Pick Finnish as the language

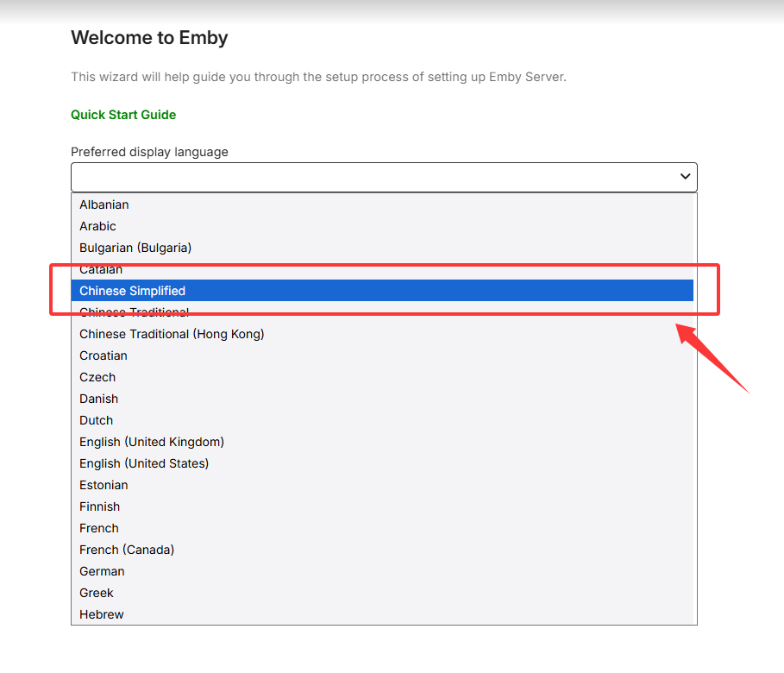tap(100, 506)
